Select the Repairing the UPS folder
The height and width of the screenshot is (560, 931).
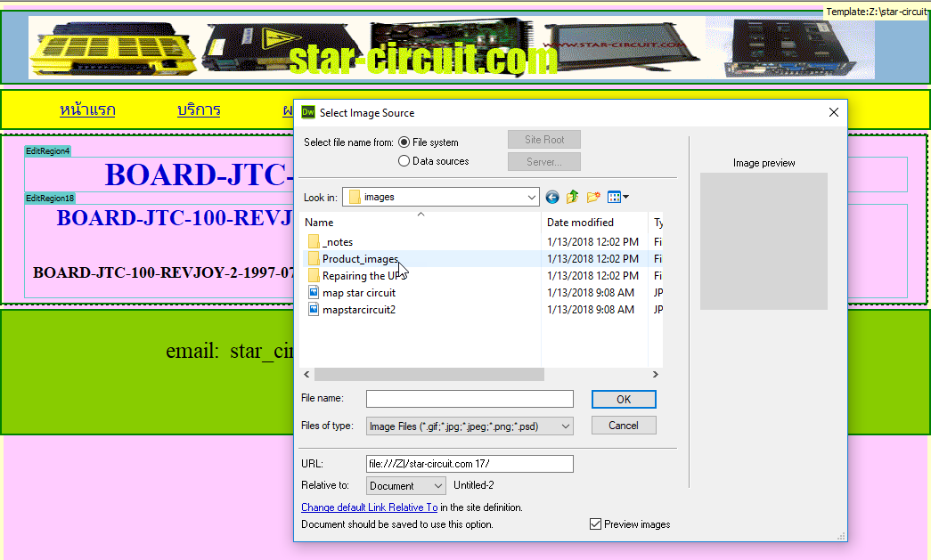coord(356,276)
